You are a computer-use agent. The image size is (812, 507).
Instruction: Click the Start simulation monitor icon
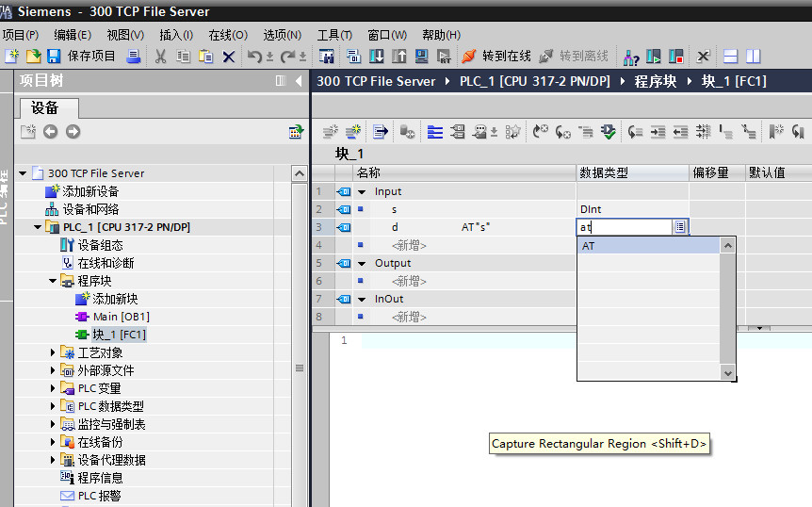click(x=421, y=56)
